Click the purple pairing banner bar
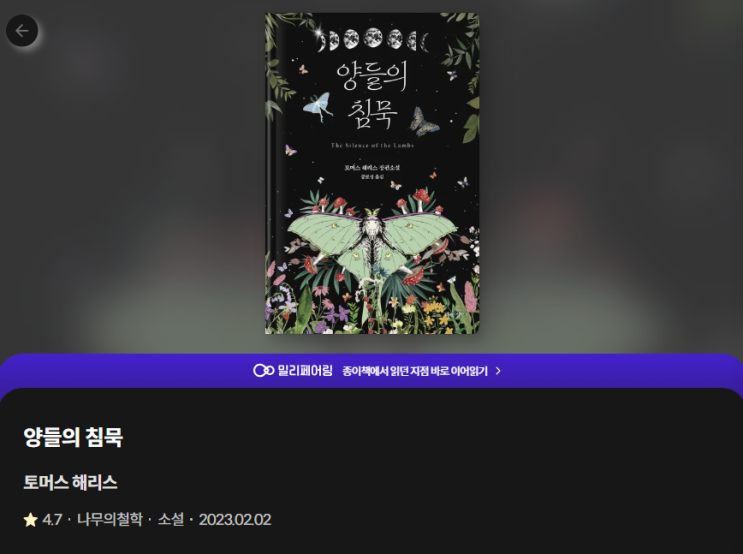743x554 pixels. click(x=372, y=371)
